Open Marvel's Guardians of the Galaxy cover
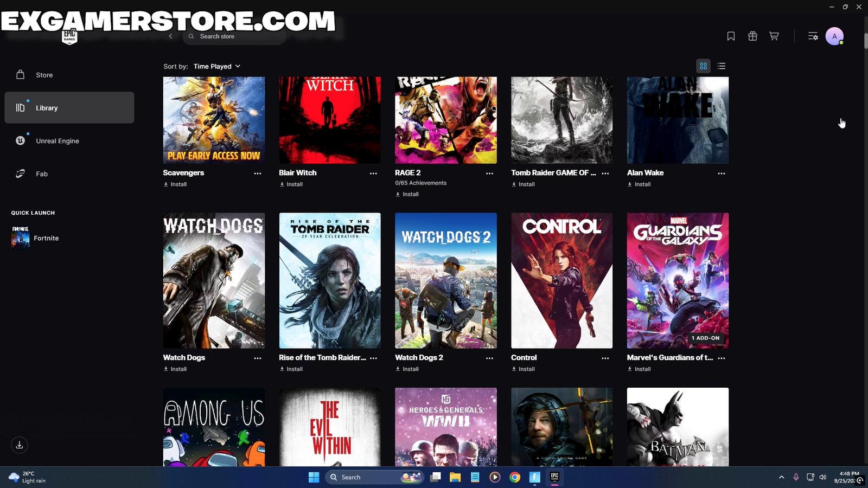The width and height of the screenshot is (868, 488). [x=678, y=280]
